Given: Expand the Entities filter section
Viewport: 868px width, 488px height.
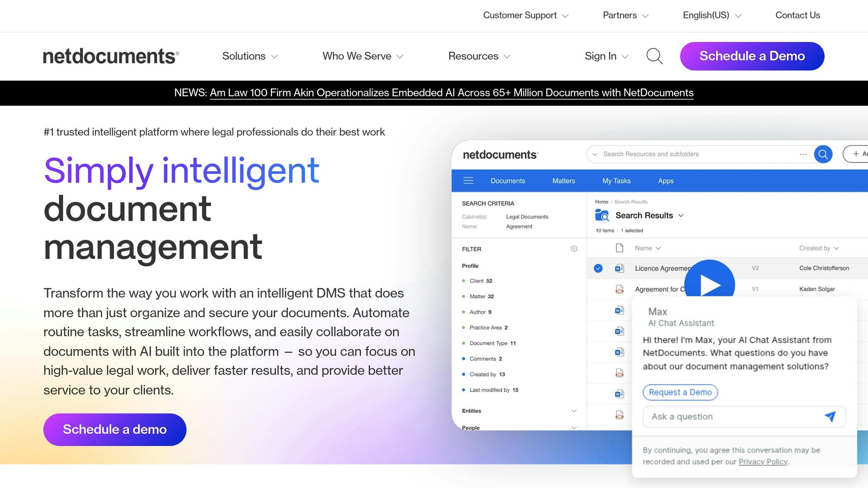Looking at the screenshot, I should (x=519, y=411).
